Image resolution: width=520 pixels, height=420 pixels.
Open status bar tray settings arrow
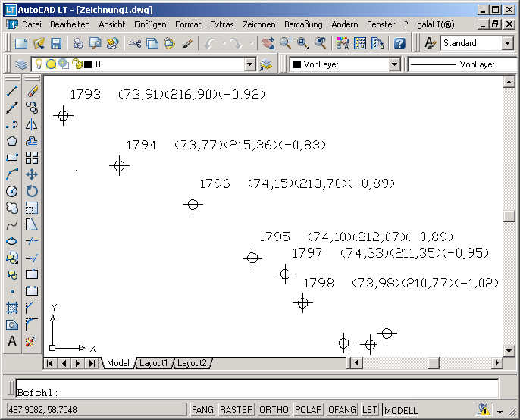(500, 412)
